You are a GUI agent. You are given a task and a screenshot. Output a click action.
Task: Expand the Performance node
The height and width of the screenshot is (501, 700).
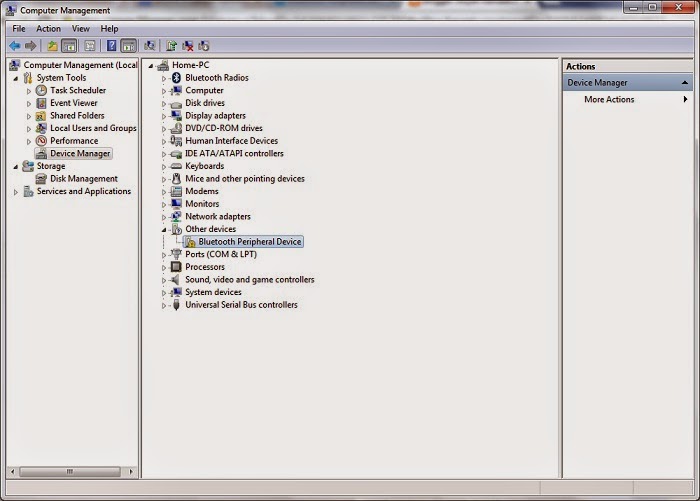pyautogui.click(x=29, y=142)
